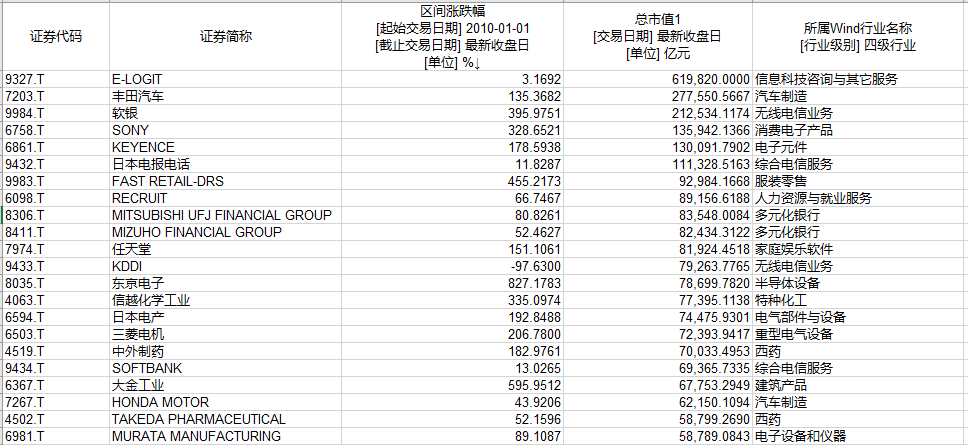Click the TAKEDA PHARMACEUTICAL cell
Screen dimensions: 968x445
[x=226, y=420]
